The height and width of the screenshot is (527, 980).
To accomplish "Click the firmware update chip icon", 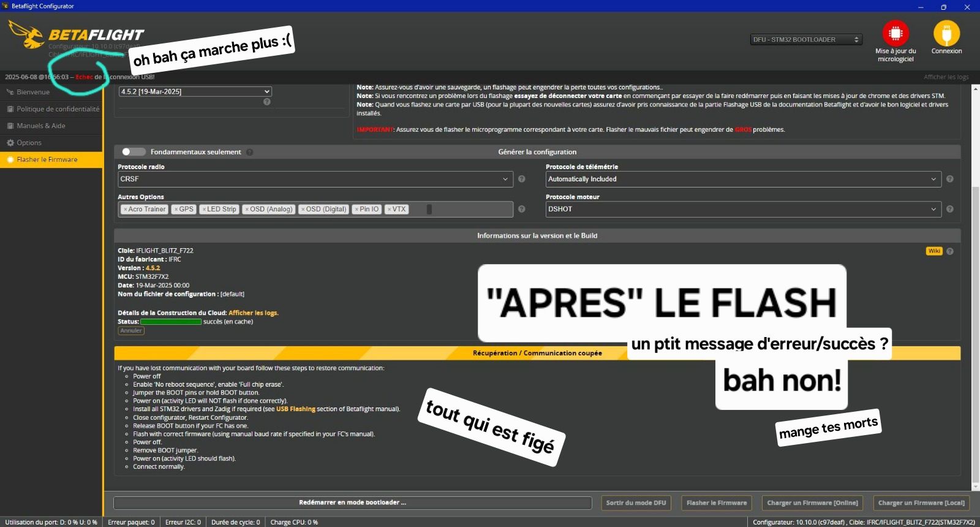I will click(895, 34).
